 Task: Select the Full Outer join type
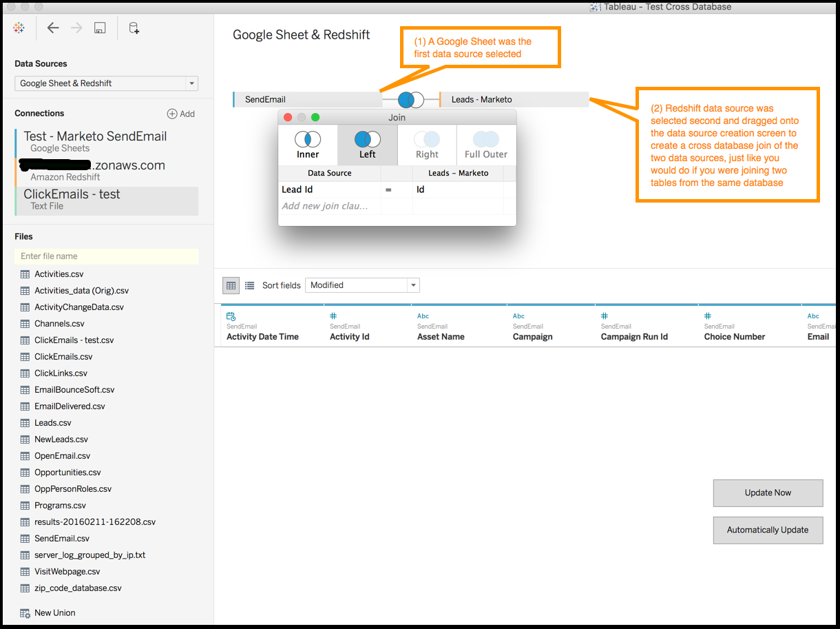[x=486, y=145]
